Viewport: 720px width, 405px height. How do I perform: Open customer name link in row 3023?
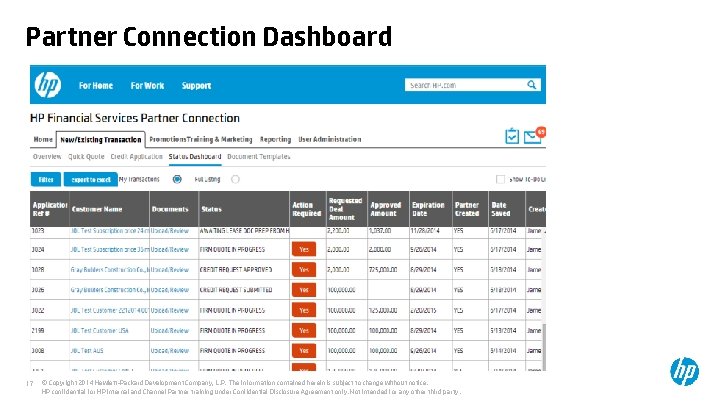(110, 231)
